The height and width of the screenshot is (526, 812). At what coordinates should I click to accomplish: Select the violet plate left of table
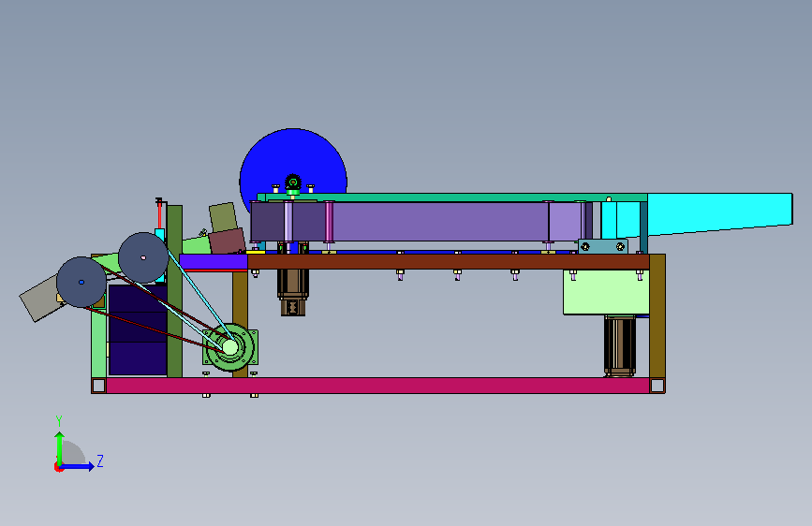click(214, 261)
